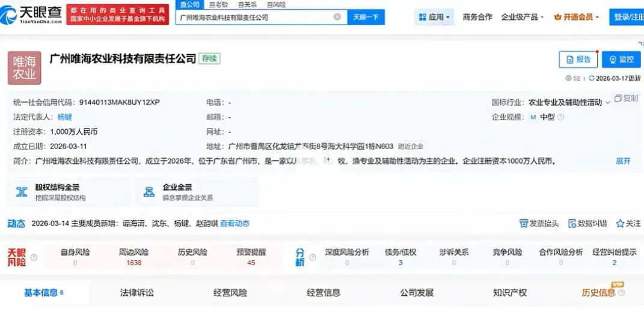Select the 基本信息 tab

pyautogui.click(x=43, y=293)
